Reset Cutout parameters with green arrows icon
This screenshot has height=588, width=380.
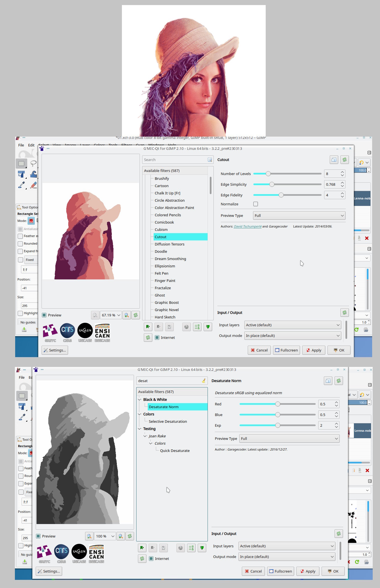pos(345,160)
